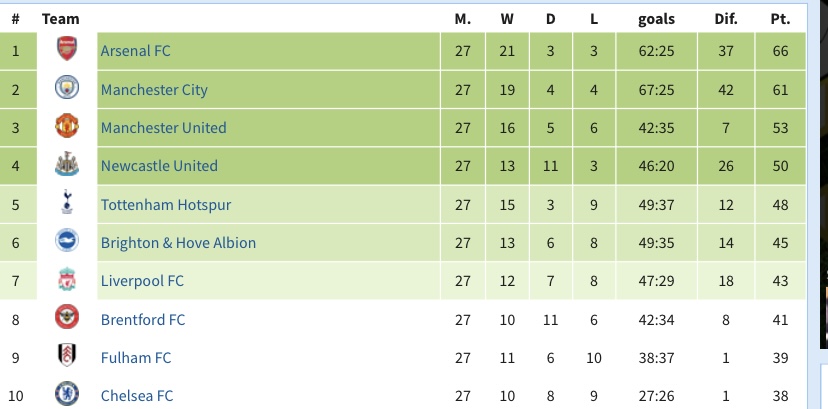Click the Manchester United club crest

click(67, 126)
